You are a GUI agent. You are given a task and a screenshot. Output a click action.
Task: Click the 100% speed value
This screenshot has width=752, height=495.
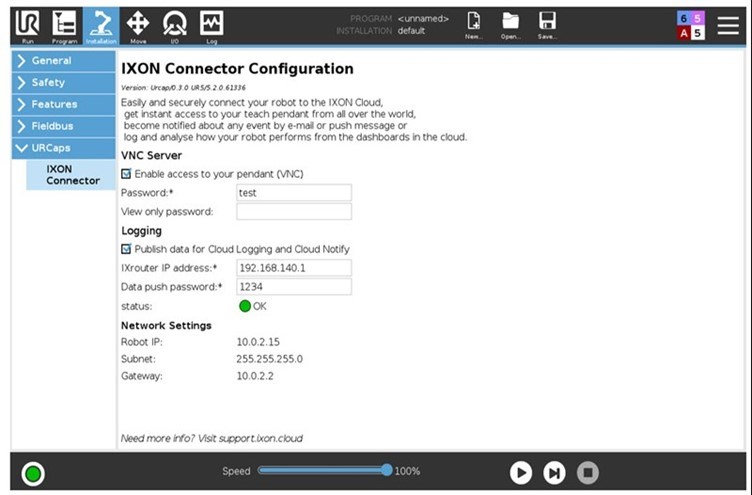tap(407, 471)
